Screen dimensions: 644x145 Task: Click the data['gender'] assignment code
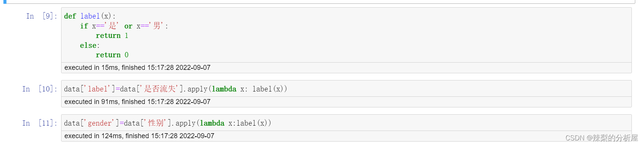(x=167, y=123)
